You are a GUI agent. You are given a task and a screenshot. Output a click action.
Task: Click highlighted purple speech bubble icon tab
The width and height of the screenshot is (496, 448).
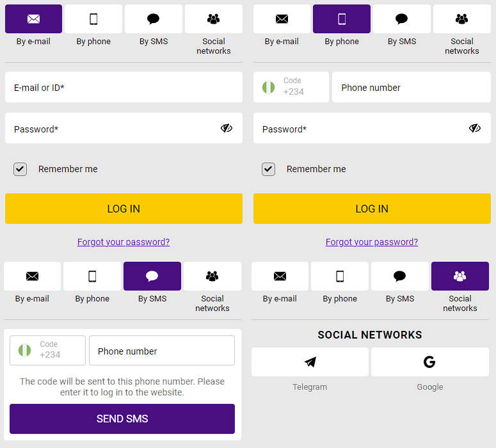152,276
